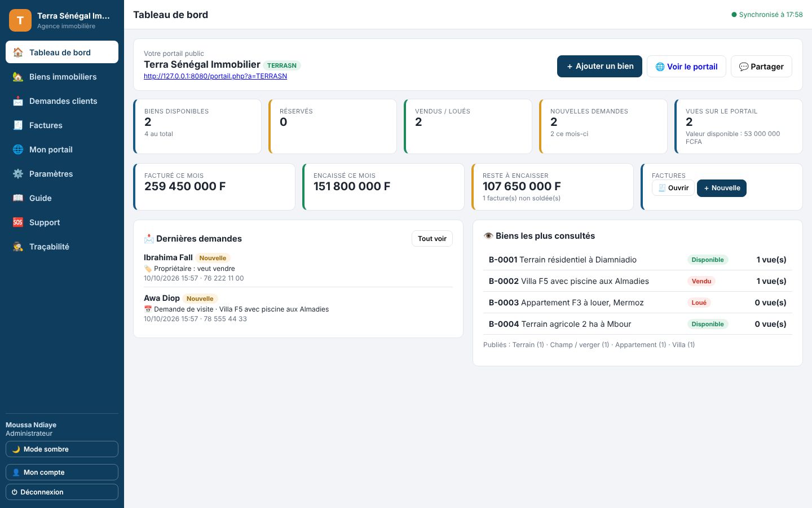Open the Awa Diop request
The height and width of the screenshot is (508, 812).
click(298, 308)
